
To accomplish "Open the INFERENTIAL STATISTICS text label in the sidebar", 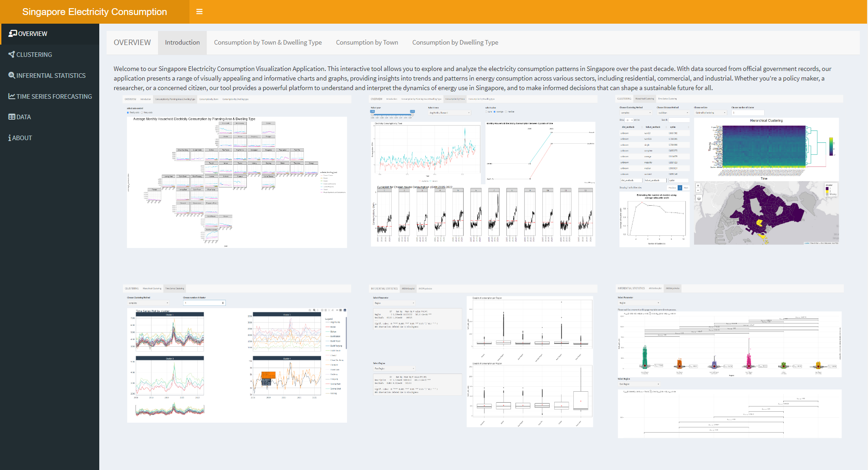I will [x=51, y=76].
